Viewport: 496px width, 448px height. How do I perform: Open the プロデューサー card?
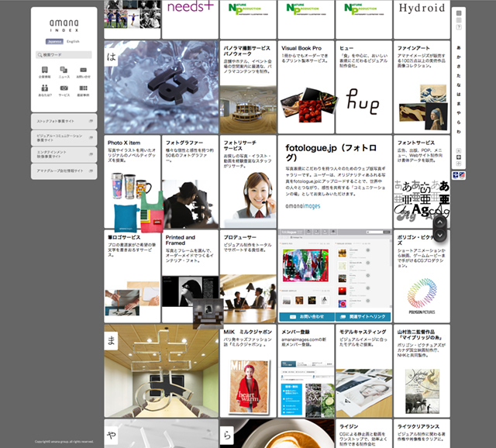248,276
